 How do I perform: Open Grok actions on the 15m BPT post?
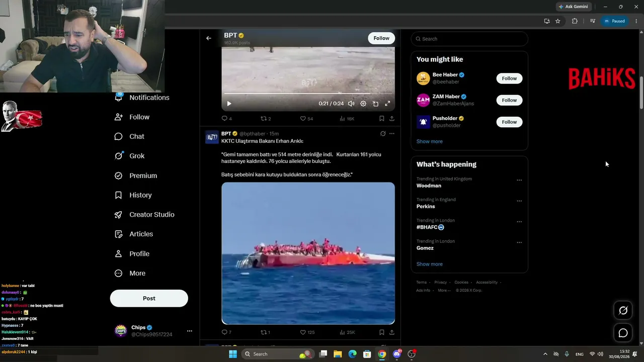383,134
